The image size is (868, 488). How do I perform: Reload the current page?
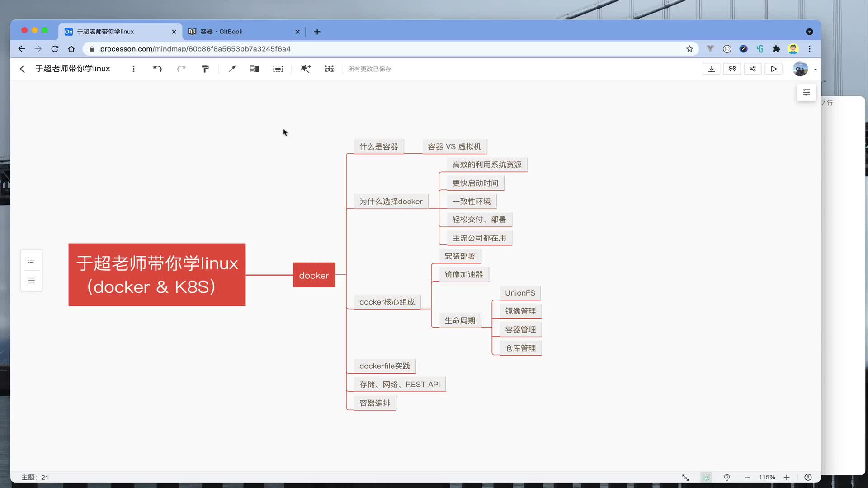(55, 49)
